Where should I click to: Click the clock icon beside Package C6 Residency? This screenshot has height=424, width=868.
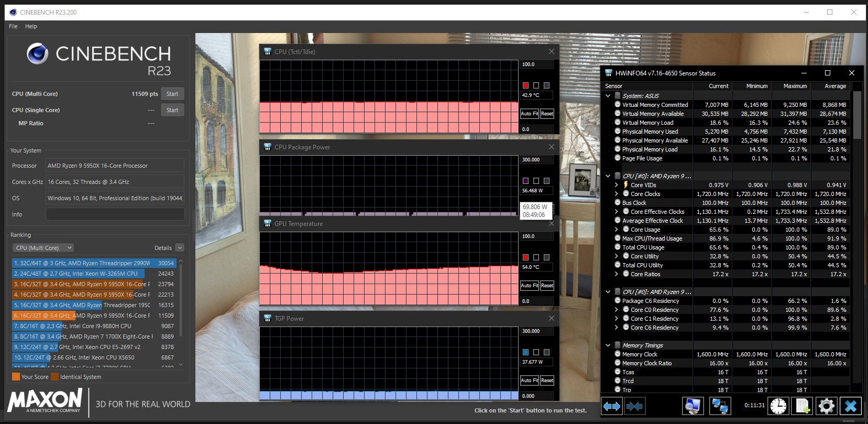(618, 300)
